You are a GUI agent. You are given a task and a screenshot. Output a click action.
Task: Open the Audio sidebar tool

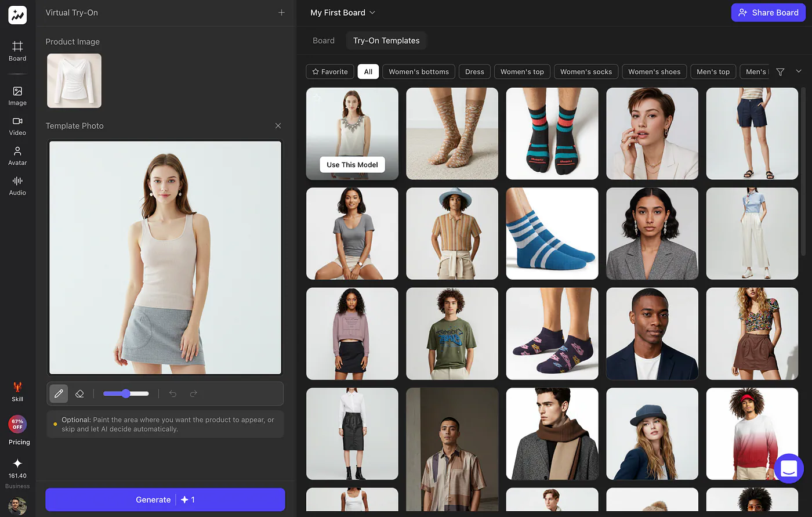(x=17, y=186)
